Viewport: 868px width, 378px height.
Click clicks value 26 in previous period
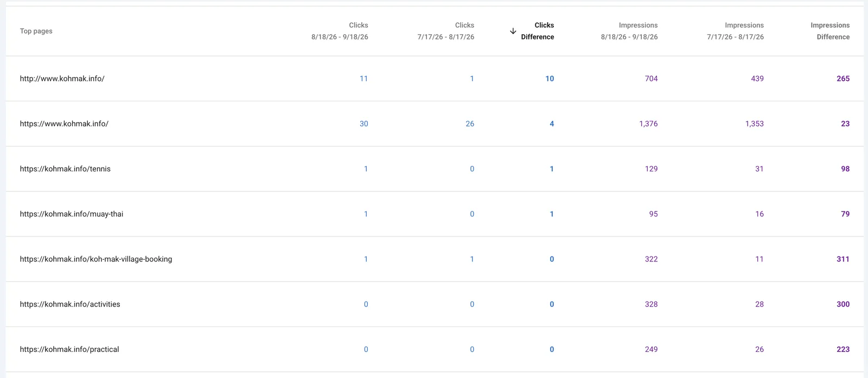click(470, 124)
